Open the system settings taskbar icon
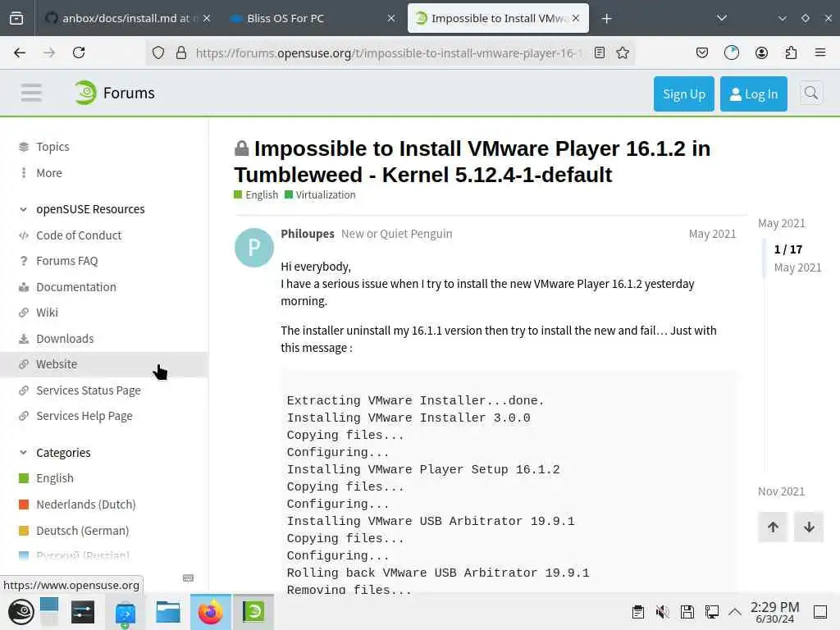 pos(83,612)
